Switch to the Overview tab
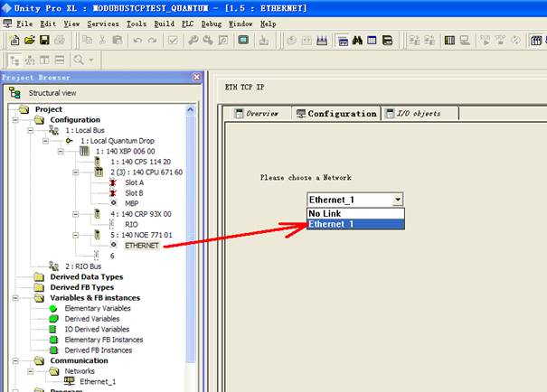 pyautogui.click(x=256, y=114)
